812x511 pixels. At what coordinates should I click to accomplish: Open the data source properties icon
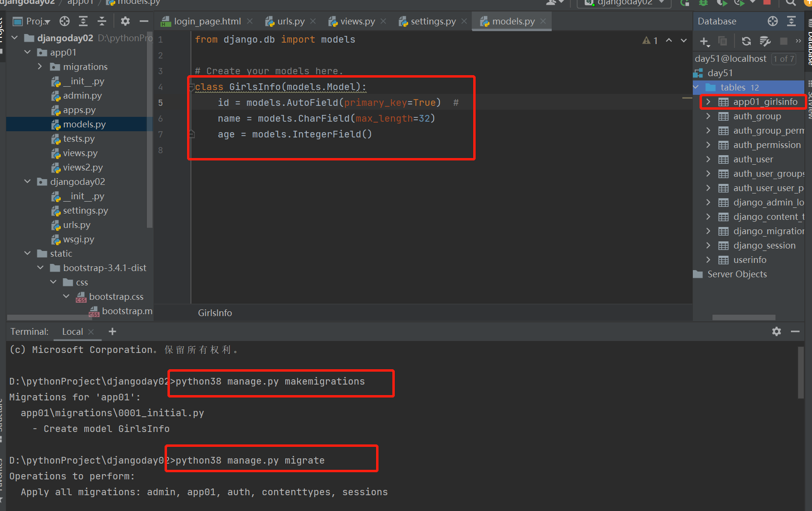pyautogui.click(x=765, y=42)
